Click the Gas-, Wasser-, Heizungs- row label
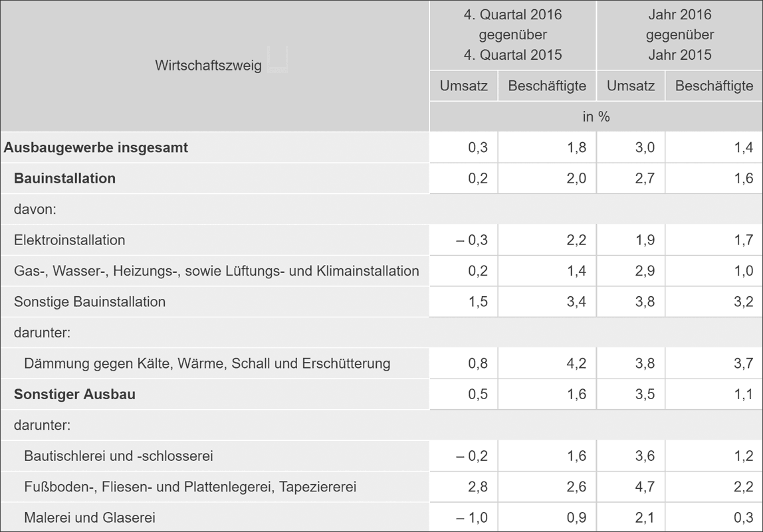The image size is (763, 532). coord(217,271)
